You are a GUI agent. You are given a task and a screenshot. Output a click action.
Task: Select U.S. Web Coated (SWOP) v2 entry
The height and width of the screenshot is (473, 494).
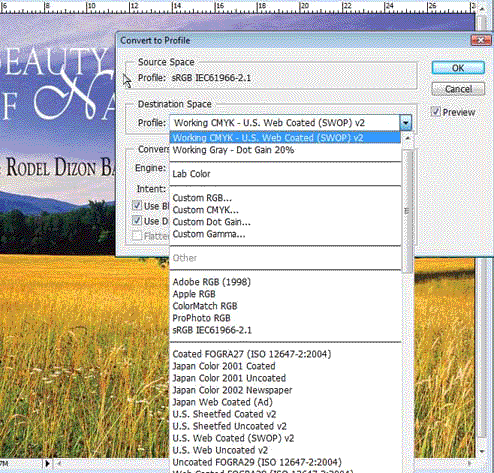[x=285, y=438]
